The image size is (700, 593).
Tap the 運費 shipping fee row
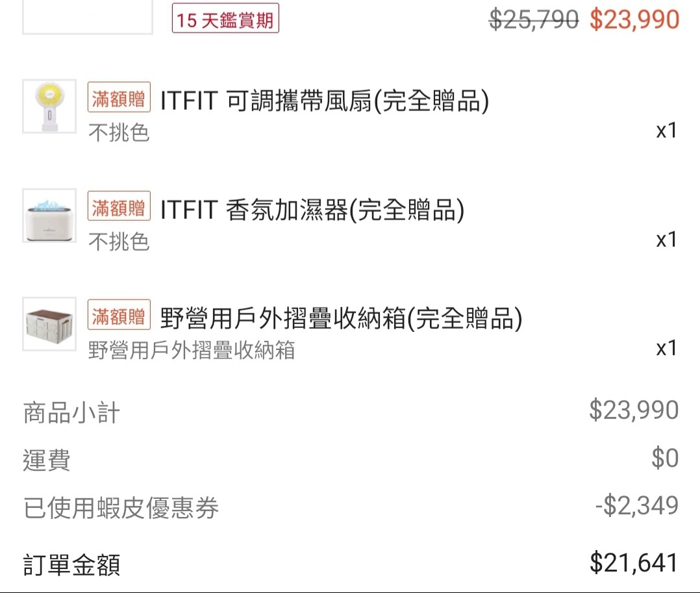351,459
